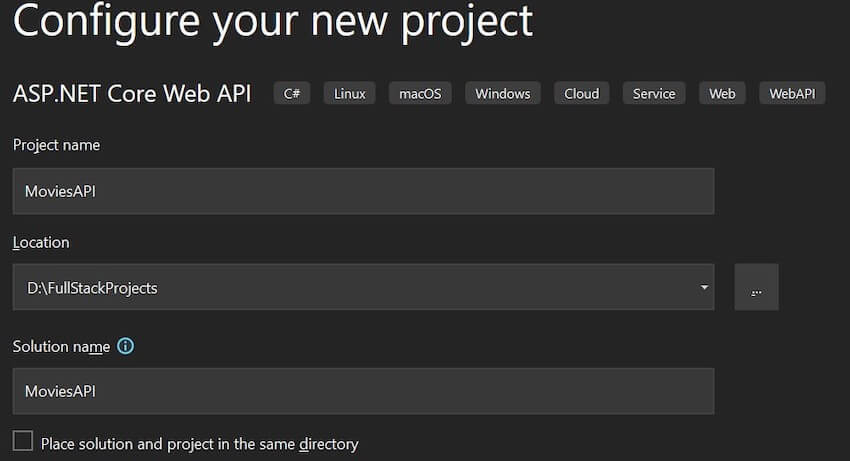Click the Web tag
Image resolution: width=850 pixels, height=461 pixels.
[x=722, y=94]
